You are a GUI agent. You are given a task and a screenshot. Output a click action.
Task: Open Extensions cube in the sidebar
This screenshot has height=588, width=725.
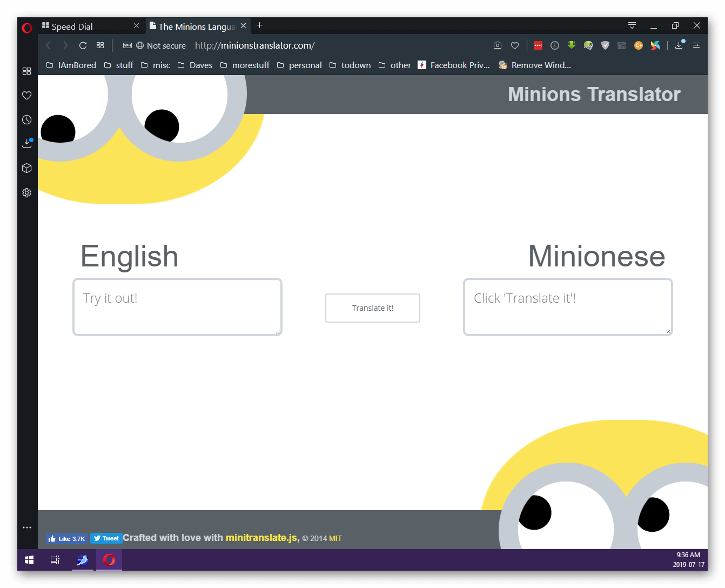(26, 168)
